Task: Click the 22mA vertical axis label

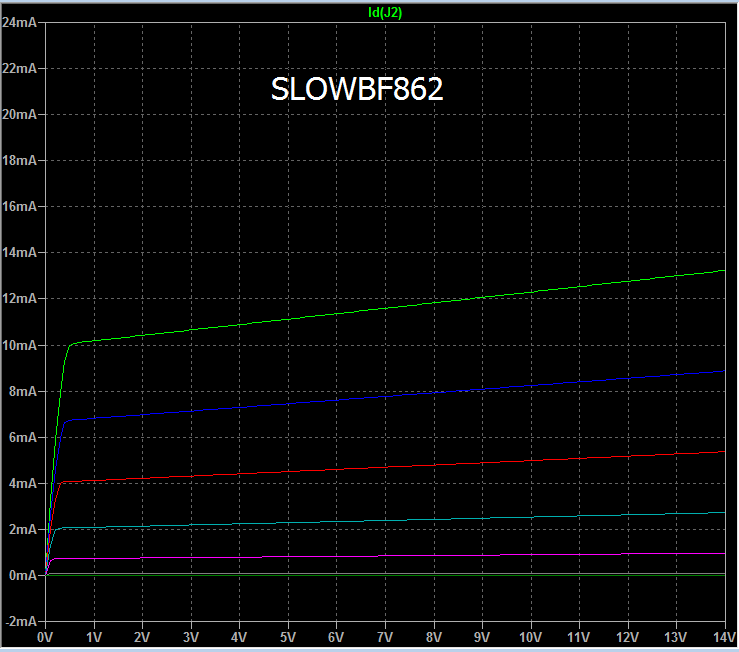Action: click(19, 68)
